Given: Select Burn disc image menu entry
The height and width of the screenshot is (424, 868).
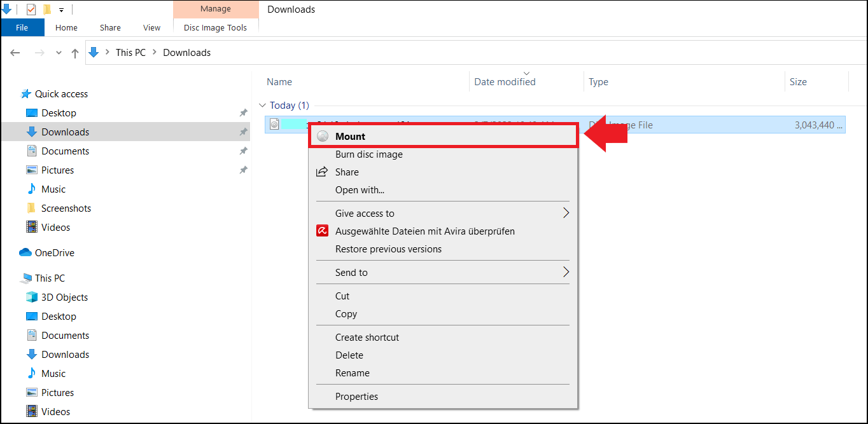Looking at the screenshot, I should pyautogui.click(x=369, y=154).
